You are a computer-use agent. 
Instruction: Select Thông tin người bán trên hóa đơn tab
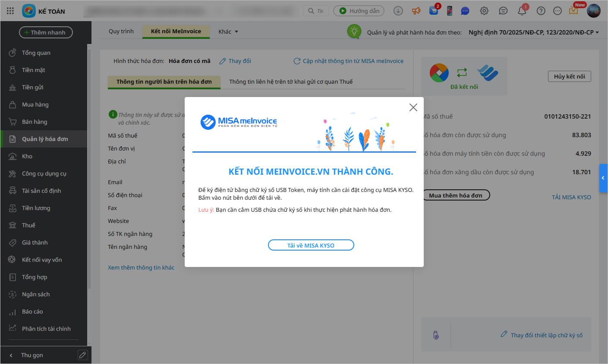tap(164, 82)
